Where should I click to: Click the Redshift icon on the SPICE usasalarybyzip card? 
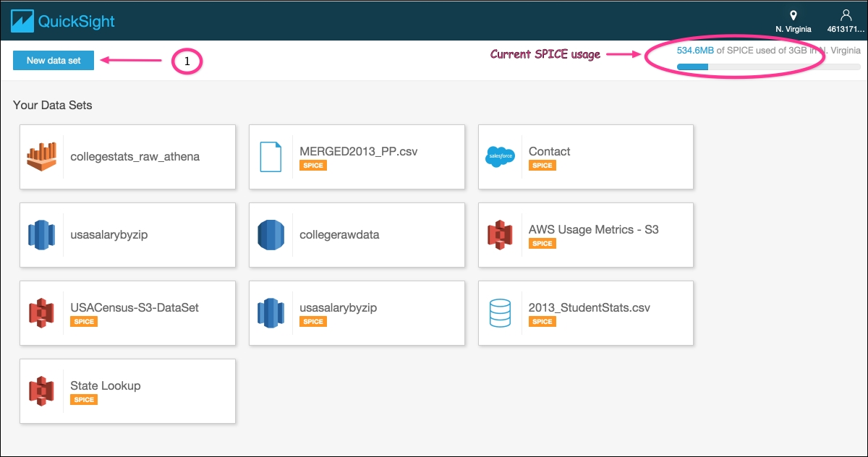(271, 312)
